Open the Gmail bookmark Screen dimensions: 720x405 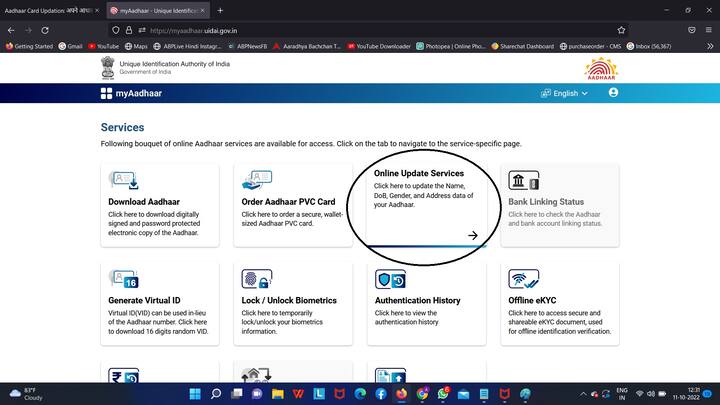coord(71,46)
